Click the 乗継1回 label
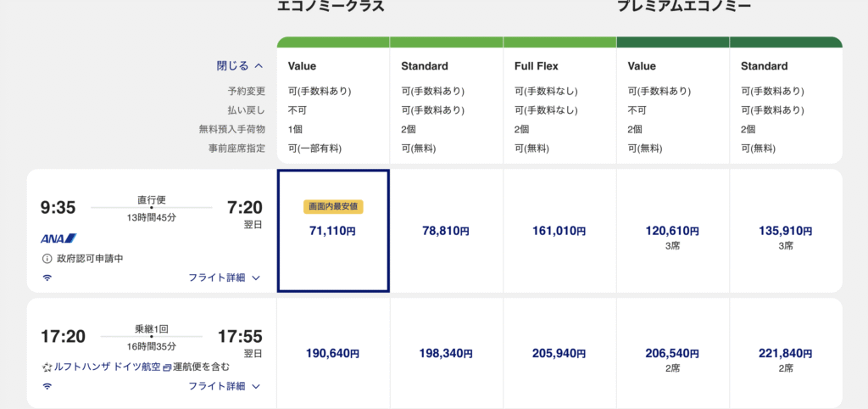Screen dimensions: 868x409 152,328
